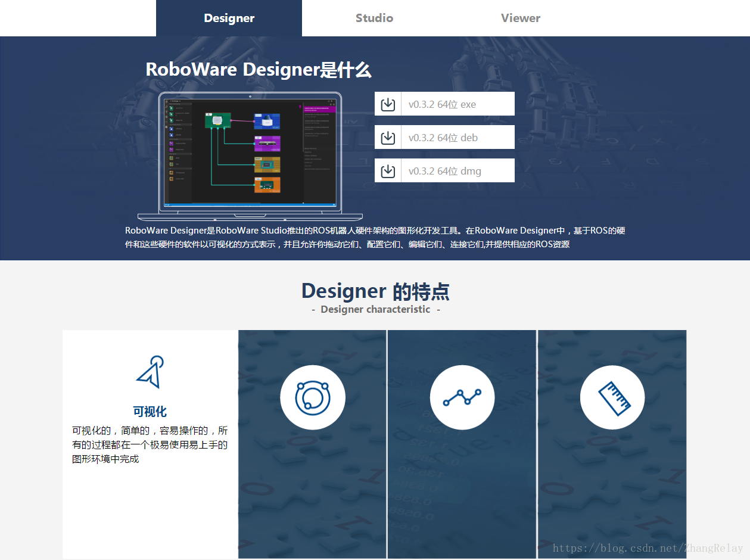This screenshot has height=560, width=750.
Task: Click download icon beside 64位 deb
Action: (388, 138)
